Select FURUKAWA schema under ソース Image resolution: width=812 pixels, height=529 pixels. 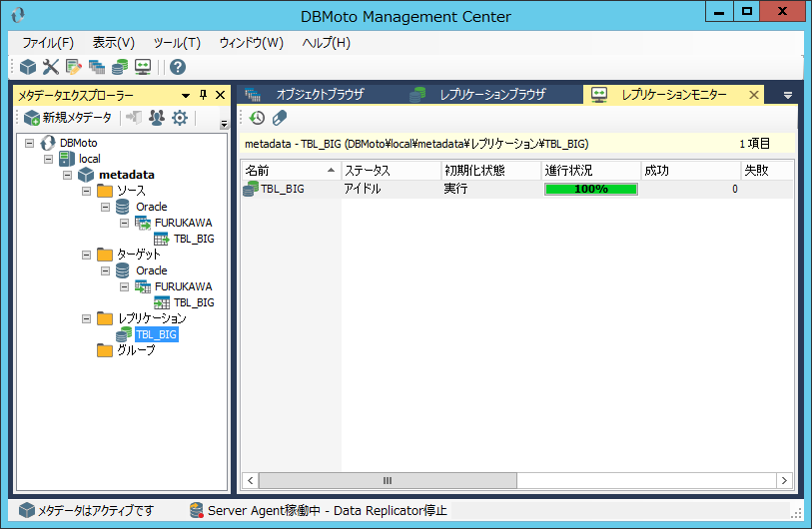point(184,224)
